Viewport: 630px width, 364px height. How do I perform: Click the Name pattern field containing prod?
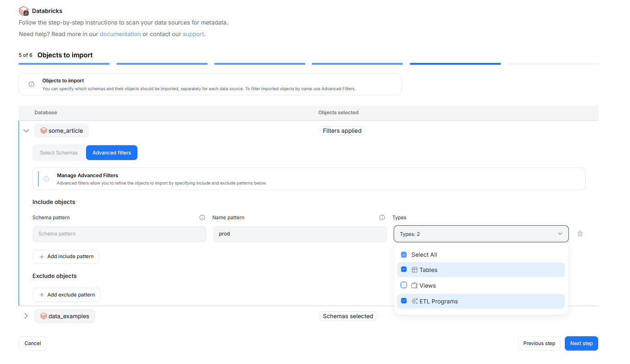pos(300,234)
